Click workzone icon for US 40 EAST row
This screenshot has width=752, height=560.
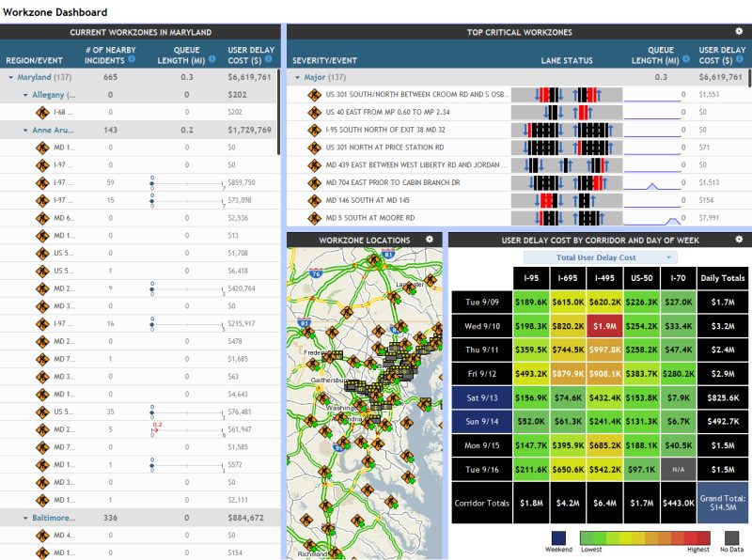316,113
